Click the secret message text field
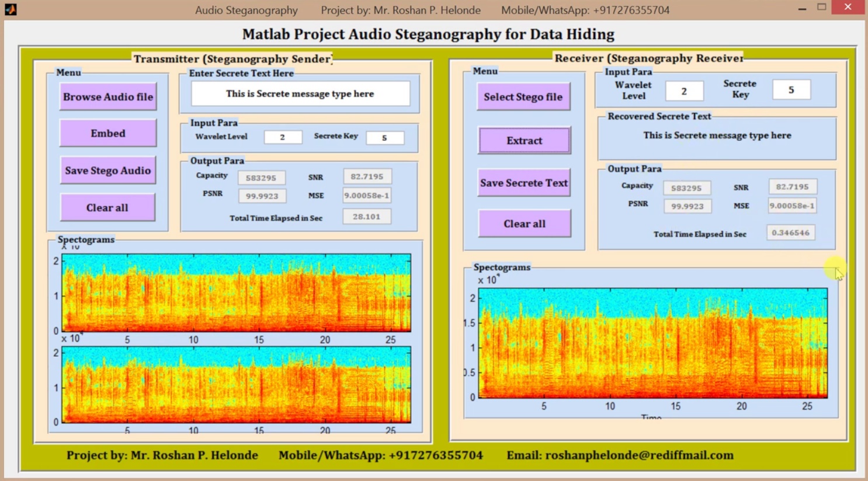 (300, 93)
